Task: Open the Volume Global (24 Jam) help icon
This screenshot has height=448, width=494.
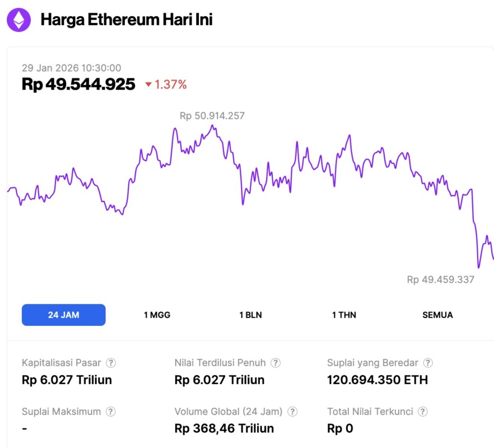Action: tap(292, 412)
